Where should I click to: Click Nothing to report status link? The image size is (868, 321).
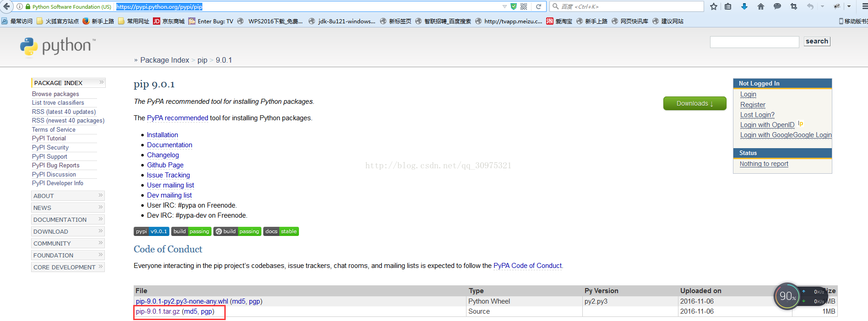764,164
